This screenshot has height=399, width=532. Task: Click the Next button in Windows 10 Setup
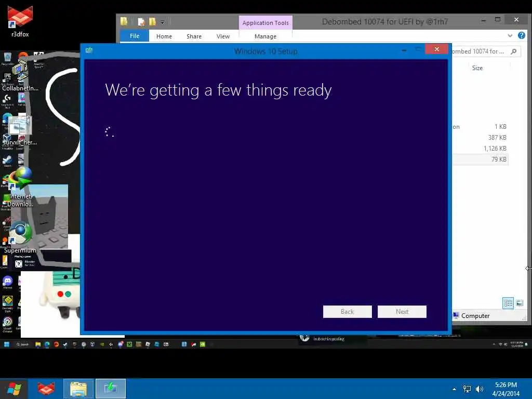[x=402, y=312]
